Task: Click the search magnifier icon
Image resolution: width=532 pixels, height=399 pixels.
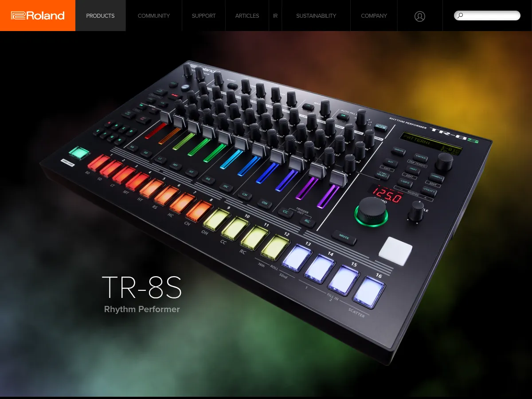Action: pyautogui.click(x=459, y=15)
